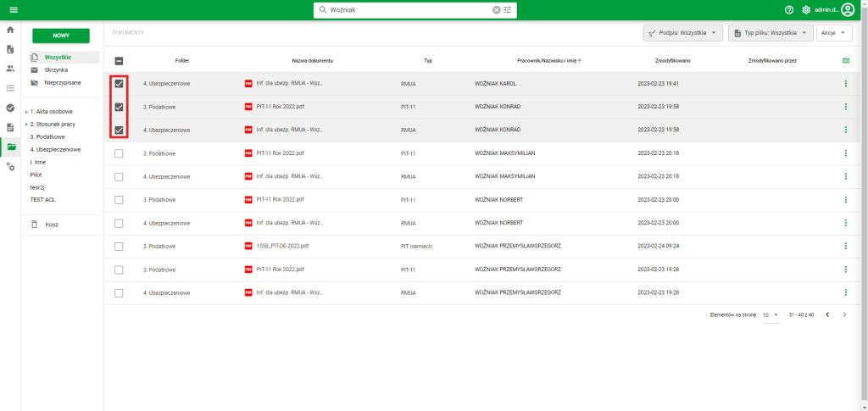
Task: Open the open-folder documents section in sidebar
Action: 11,147
